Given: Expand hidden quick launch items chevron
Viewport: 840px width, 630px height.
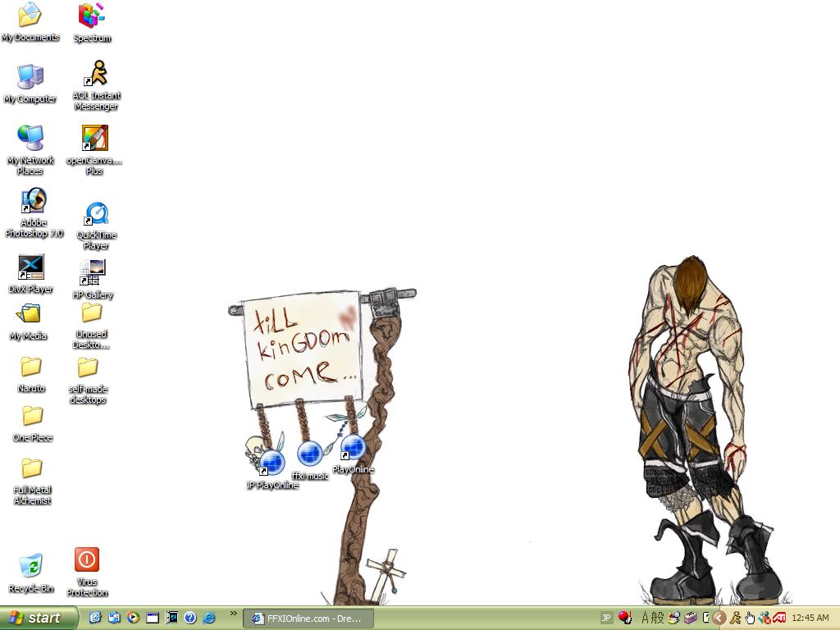Looking at the screenshot, I should click(234, 614).
